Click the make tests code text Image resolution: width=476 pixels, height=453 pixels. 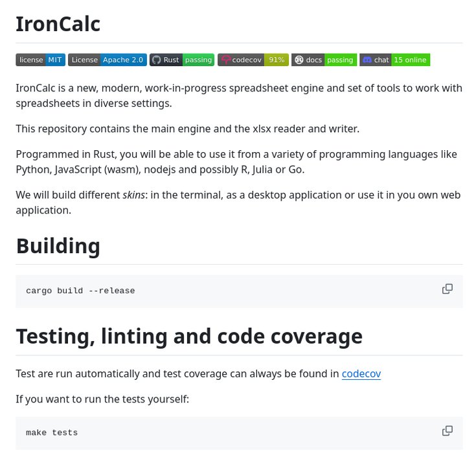click(x=52, y=432)
